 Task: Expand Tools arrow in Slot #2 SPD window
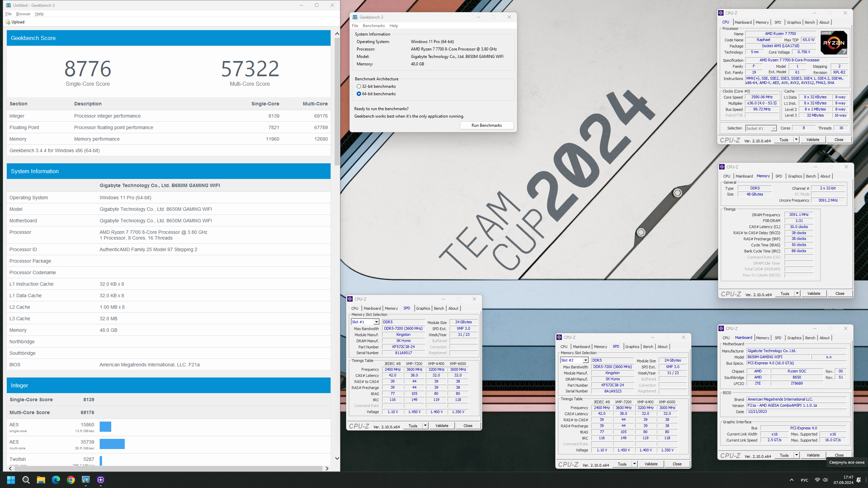(x=634, y=464)
